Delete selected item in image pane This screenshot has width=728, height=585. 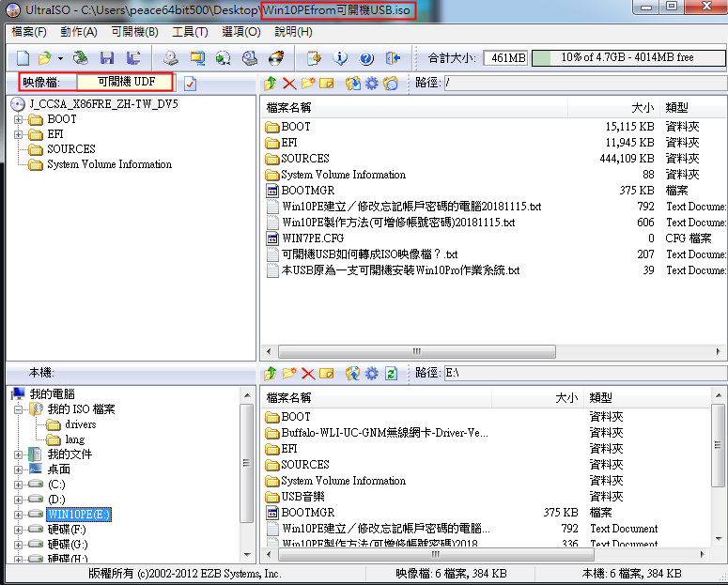coord(289,84)
